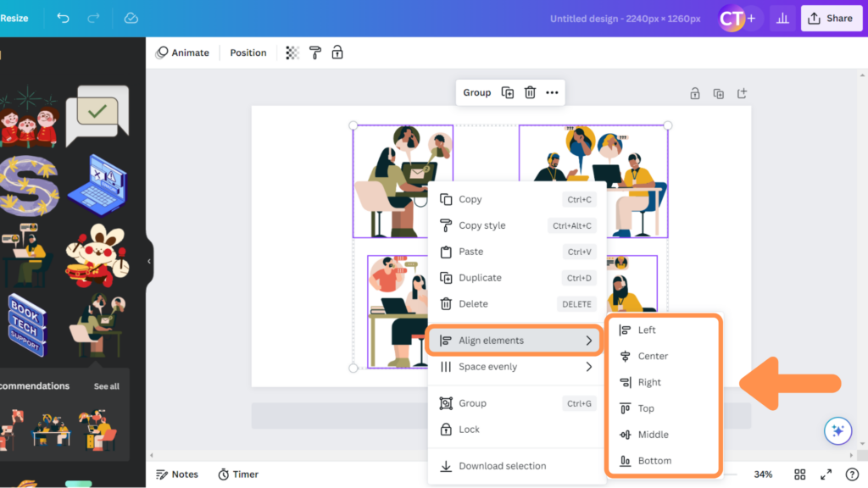Choose Download selection in context menu
The width and height of the screenshot is (868, 488).
[x=517, y=465]
